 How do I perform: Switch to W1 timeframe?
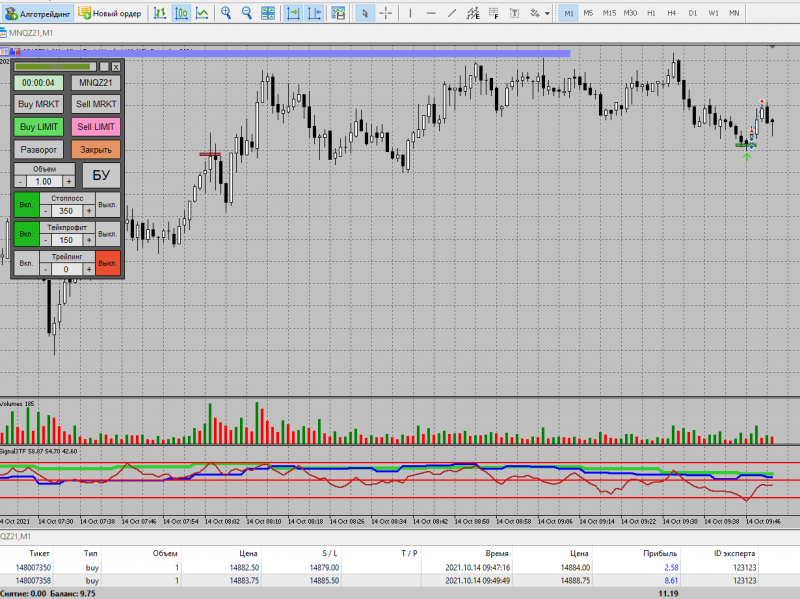click(713, 13)
